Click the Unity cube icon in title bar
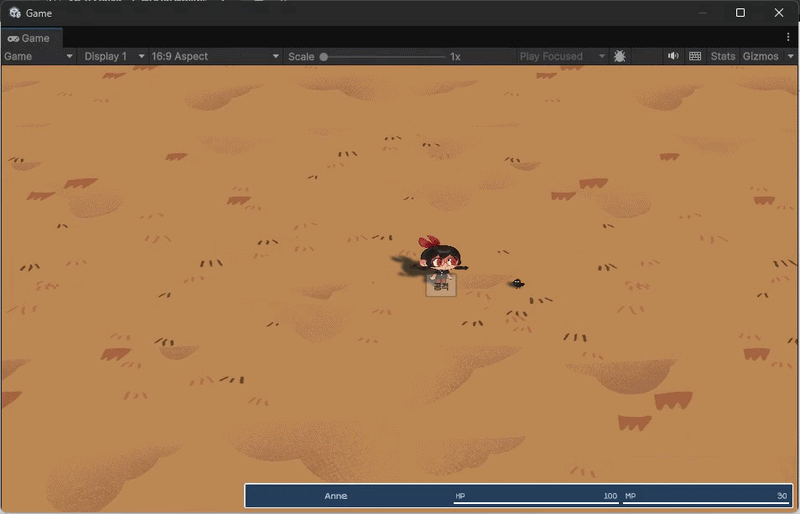 point(15,13)
